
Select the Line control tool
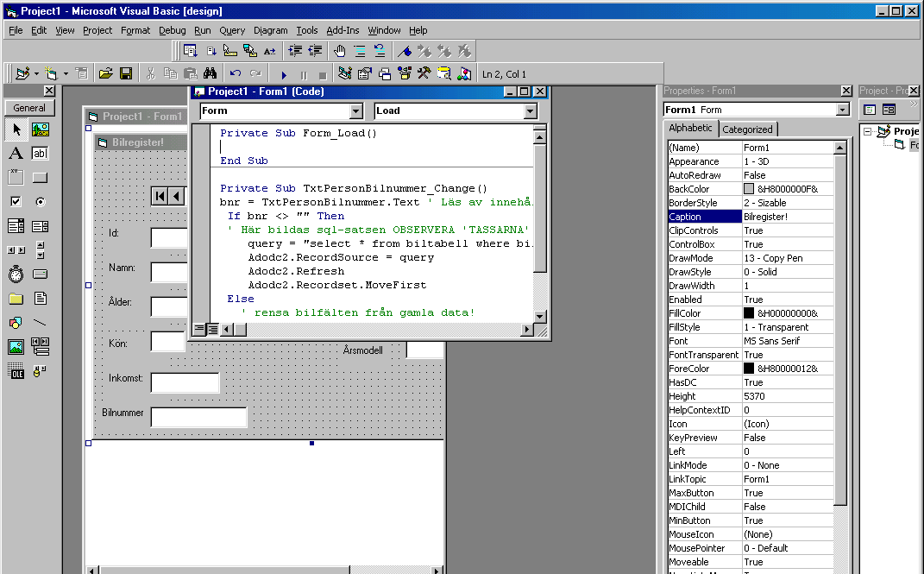[40, 322]
